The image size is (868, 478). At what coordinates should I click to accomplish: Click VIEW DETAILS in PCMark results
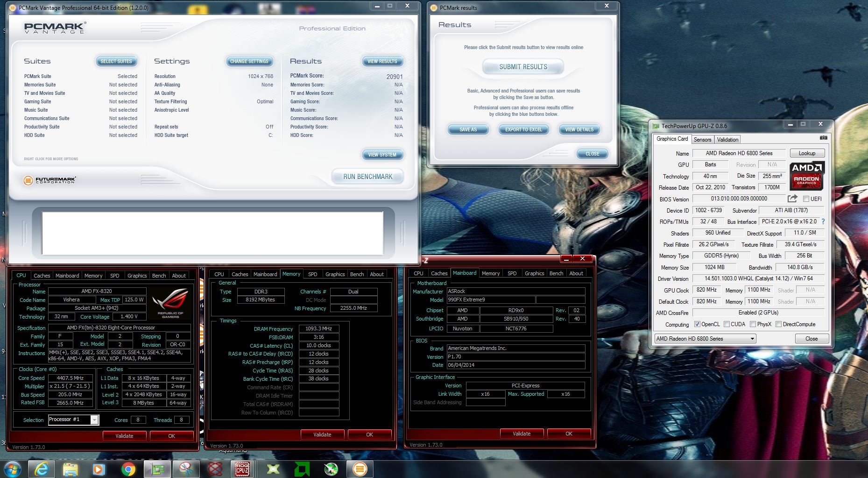(579, 129)
